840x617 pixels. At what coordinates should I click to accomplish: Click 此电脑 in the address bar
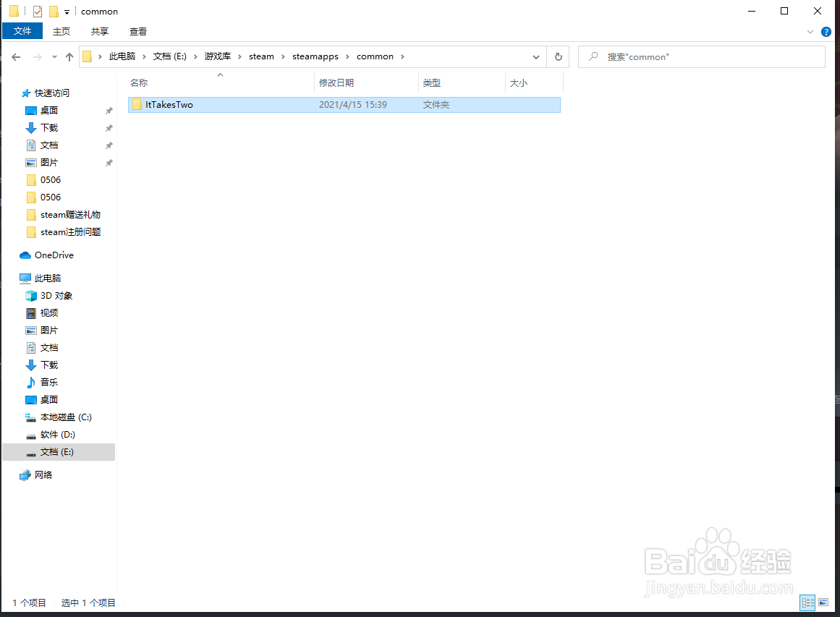click(122, 56)
